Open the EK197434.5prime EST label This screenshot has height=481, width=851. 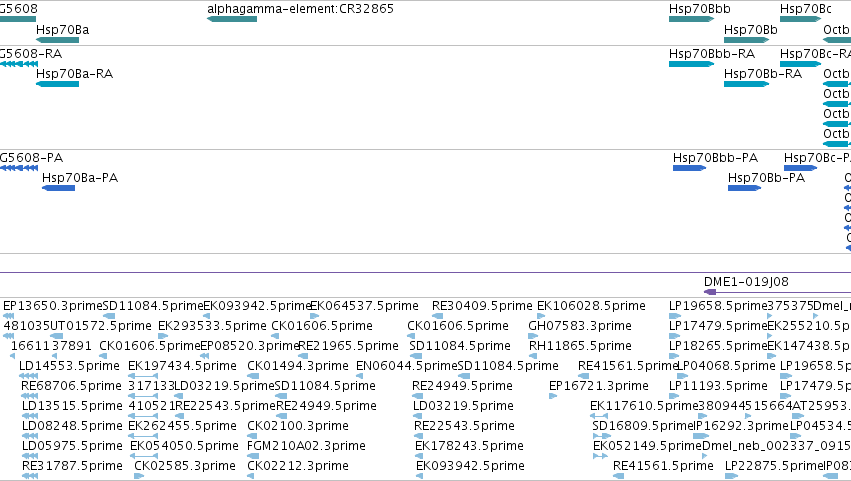tap(182, 366)
